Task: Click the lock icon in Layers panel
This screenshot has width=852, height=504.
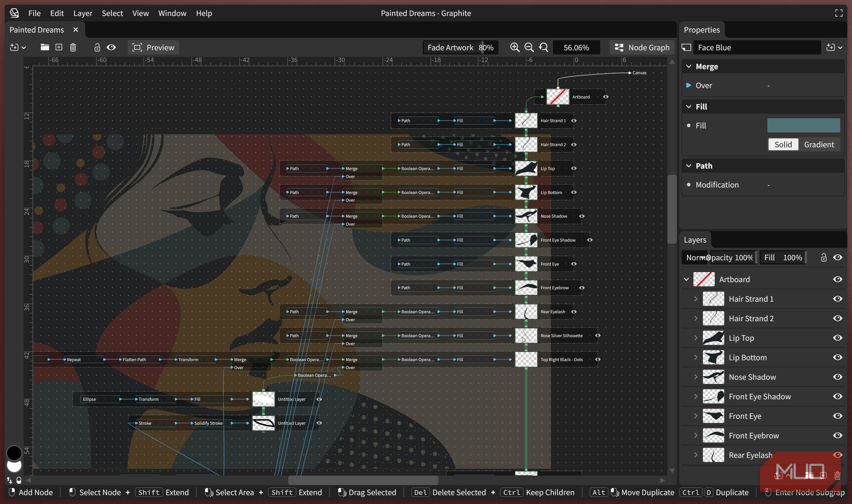Action: click(824, 257)
